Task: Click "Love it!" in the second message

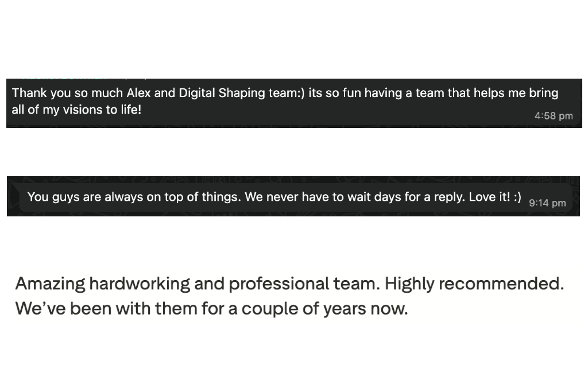Action: coord(489,197)
